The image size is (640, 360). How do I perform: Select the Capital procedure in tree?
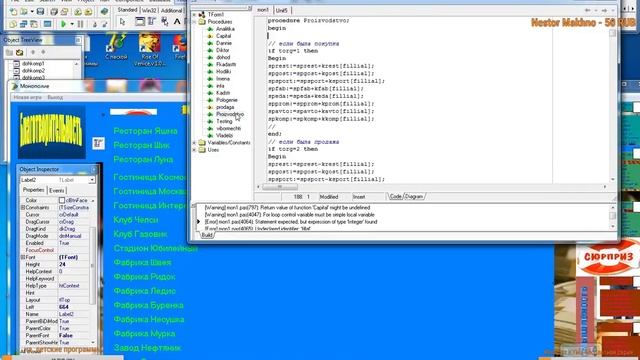(223, 36)
